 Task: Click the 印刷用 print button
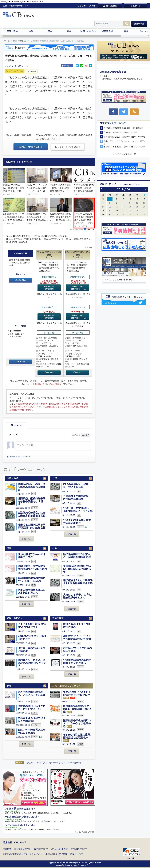pyautogui.click(x=32, y=71)
